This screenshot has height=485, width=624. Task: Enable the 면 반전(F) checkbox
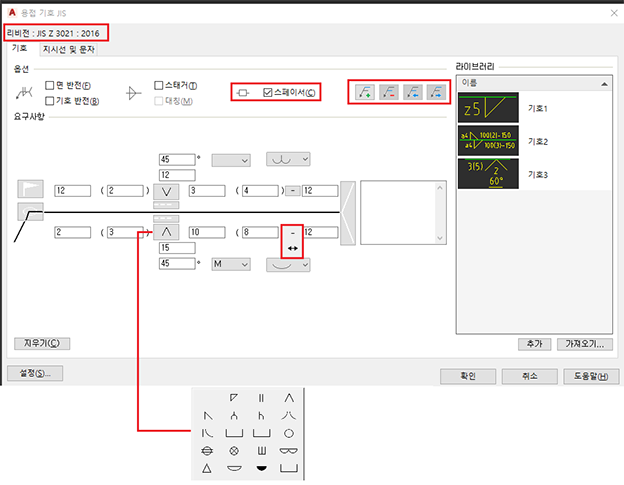[x=50, y=86]
